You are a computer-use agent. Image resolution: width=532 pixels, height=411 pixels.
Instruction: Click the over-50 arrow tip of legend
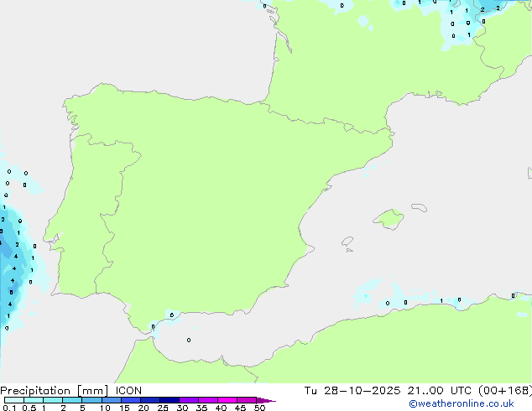point(266,400)
